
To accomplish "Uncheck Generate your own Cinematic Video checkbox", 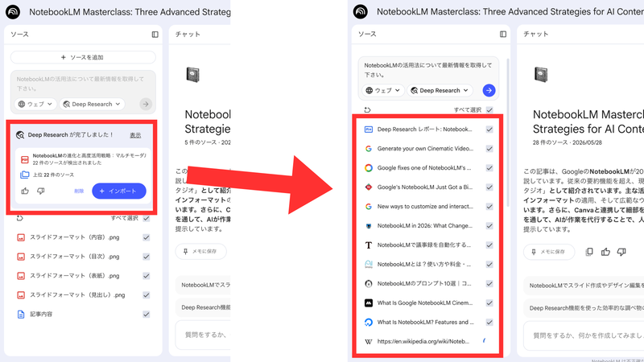I will [489, 149].
